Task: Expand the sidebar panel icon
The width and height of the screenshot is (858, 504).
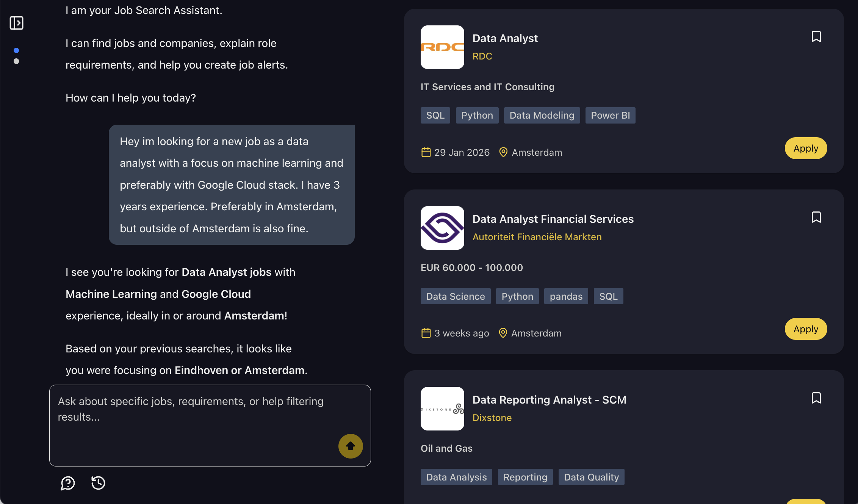Action: (x=16, y=23)
